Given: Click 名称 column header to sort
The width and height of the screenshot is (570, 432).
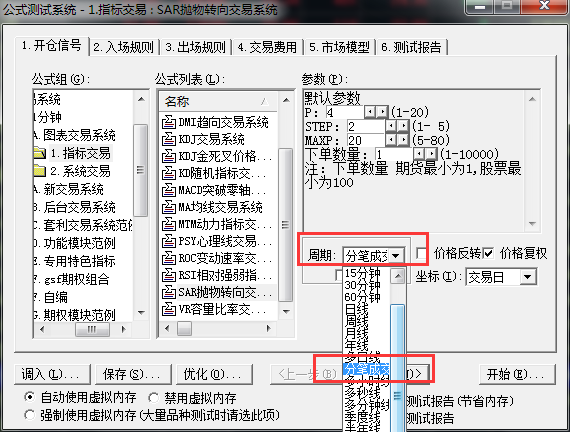Looking at the screenshot, I should (218, 101).
